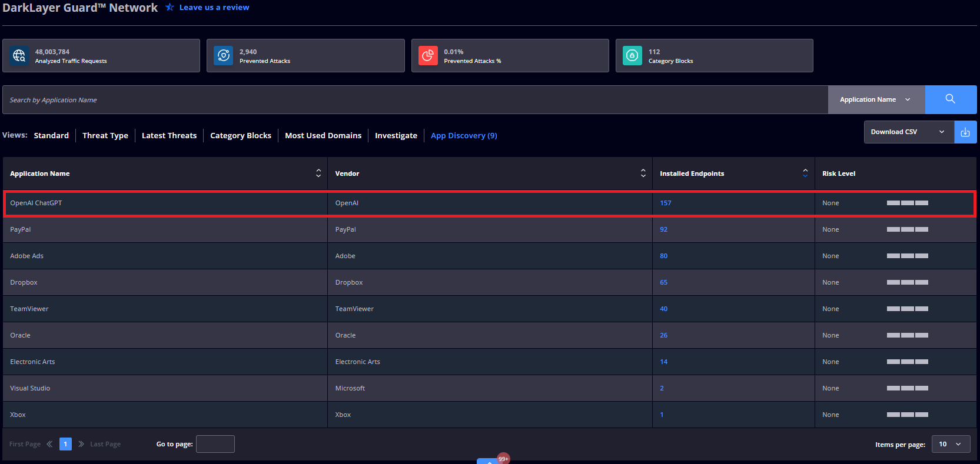
Task: Switch to the Category Blocks view
Action: click(241, 135)
